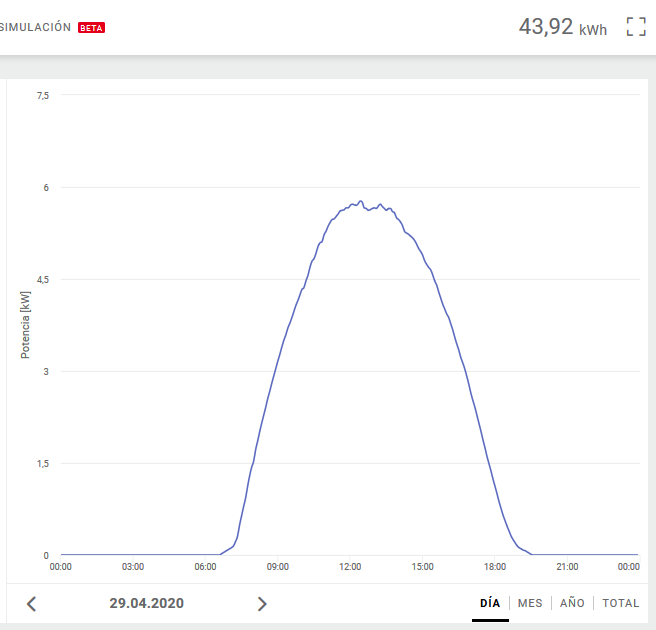656x630 pixels.
Task: Switch to the AÑO view tab
Action: coord(572,603)
